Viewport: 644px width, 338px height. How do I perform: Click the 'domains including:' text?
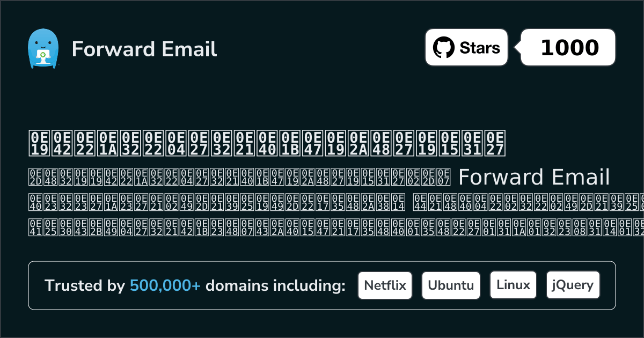point(275,286)
